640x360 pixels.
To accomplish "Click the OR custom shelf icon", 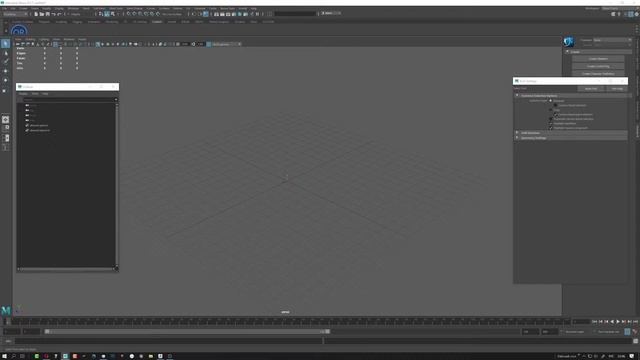I will click(x=19, y=31).
